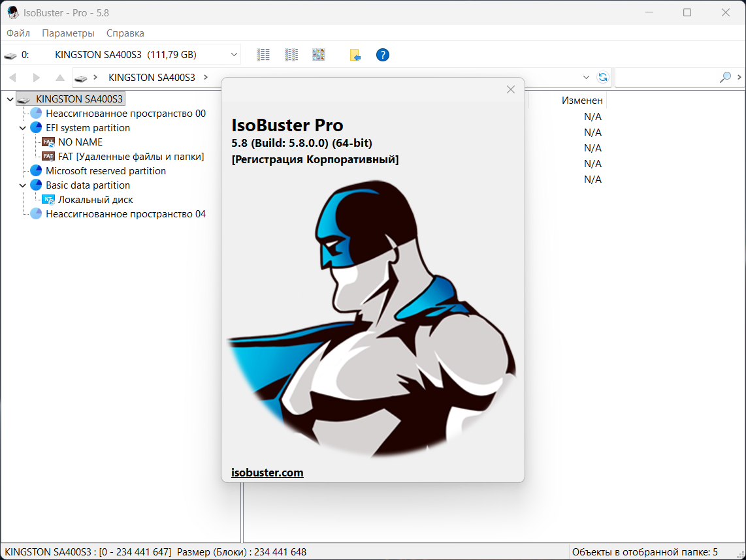Screen dimensions: 746x560
Task: Click the second details view icon in toolbar
Action: pyautogui.click(x=291, y=55)
